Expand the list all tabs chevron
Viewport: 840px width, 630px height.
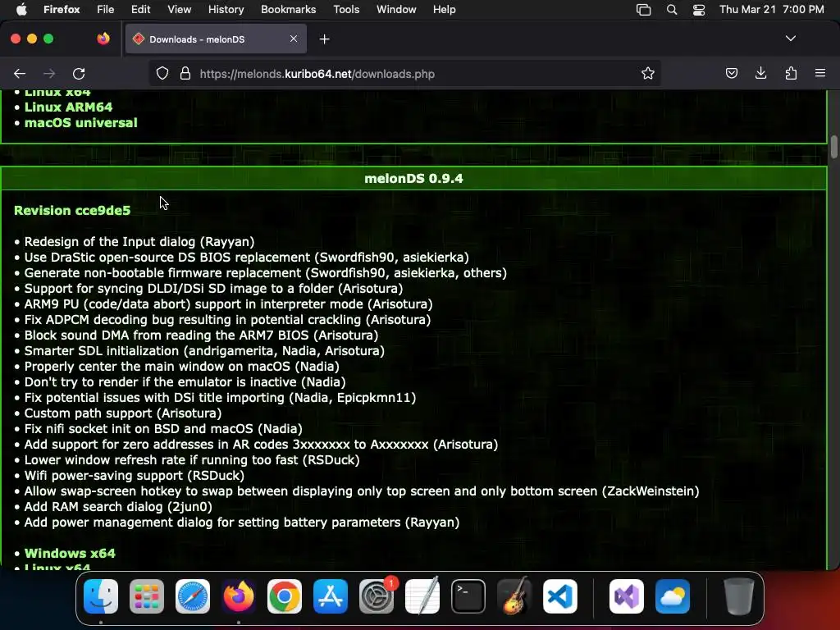(791, 39)
